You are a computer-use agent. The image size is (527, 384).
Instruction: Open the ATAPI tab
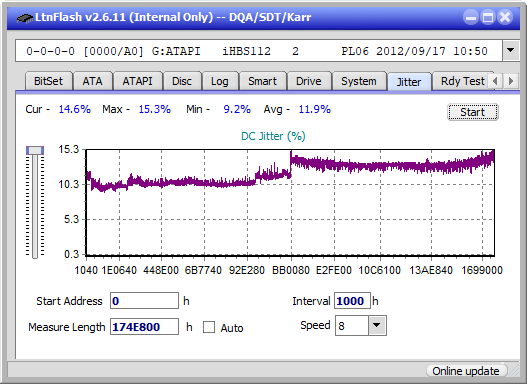point(137,81)
